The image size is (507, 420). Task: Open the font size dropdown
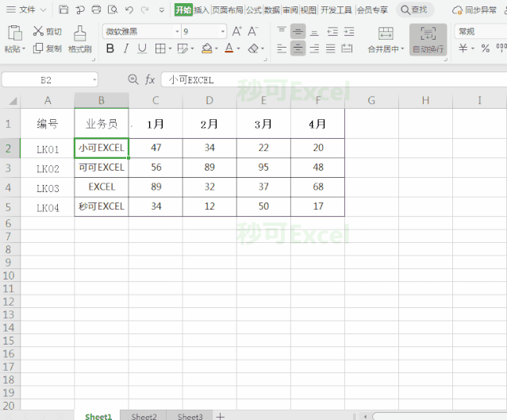(223, 32)
